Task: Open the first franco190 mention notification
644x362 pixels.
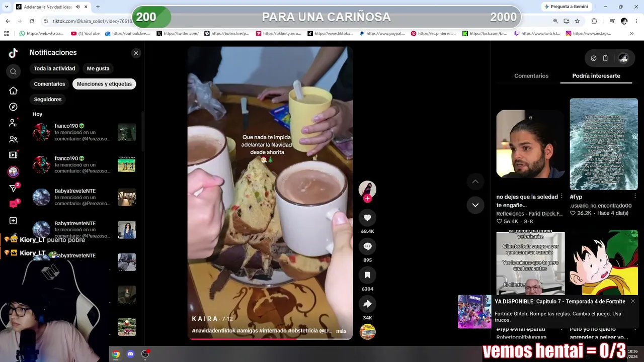Action: [x=85, y=132]
